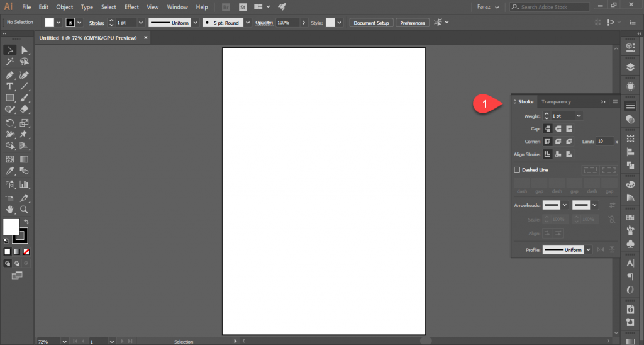Switch to the Transparency tab

click(556, 101)
